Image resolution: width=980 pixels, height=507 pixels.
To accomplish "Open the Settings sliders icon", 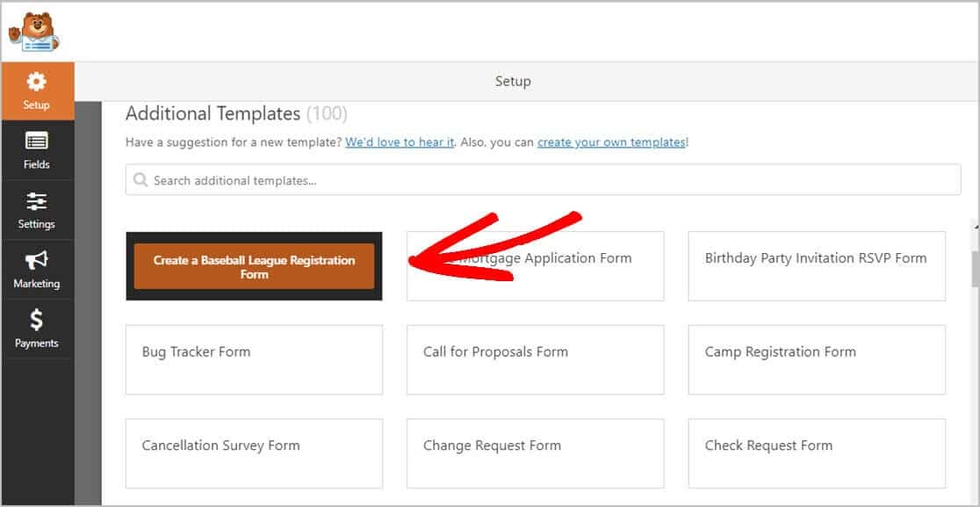I will [36, 201].
